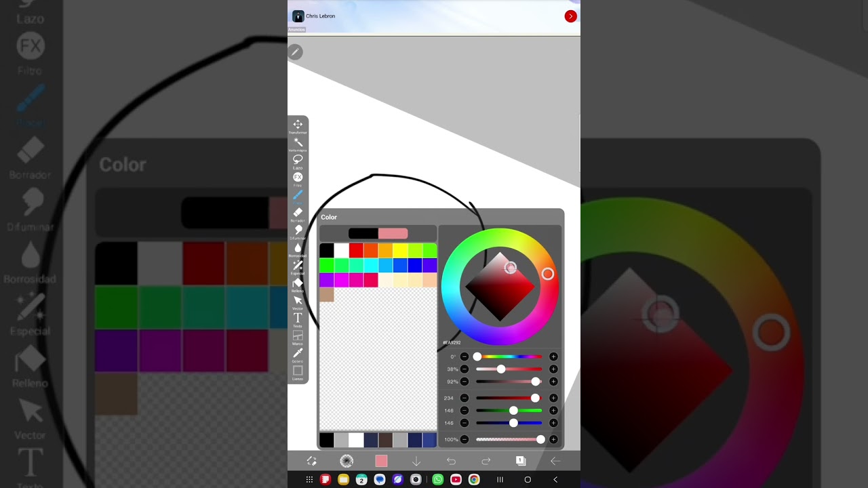Decrease hue with minus button

(x=465, y=357)
